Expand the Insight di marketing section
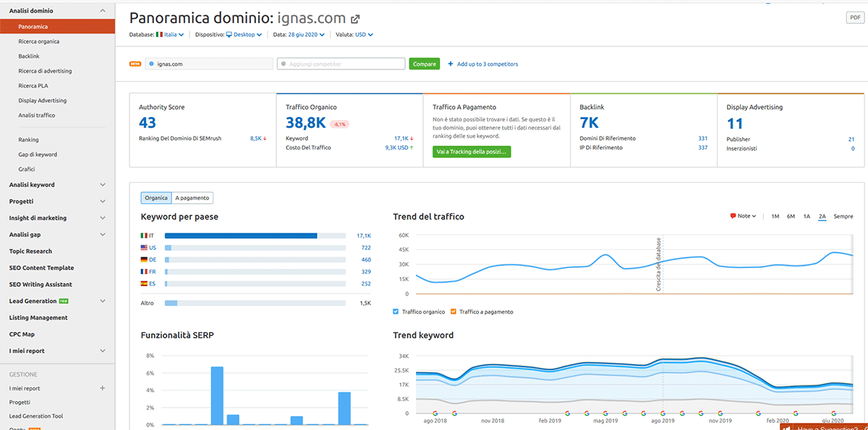This screenshot has height=430, width=868. coord(102,218)
